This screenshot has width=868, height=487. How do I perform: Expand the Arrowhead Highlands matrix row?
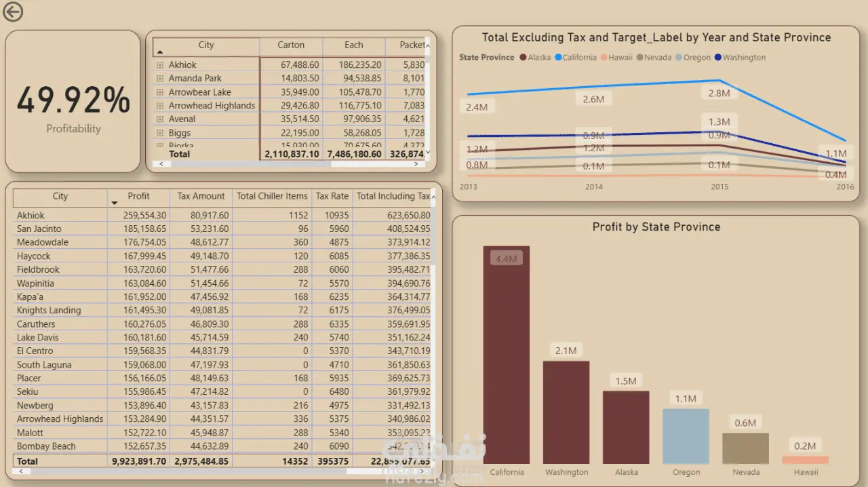click(x=160, y=106)
